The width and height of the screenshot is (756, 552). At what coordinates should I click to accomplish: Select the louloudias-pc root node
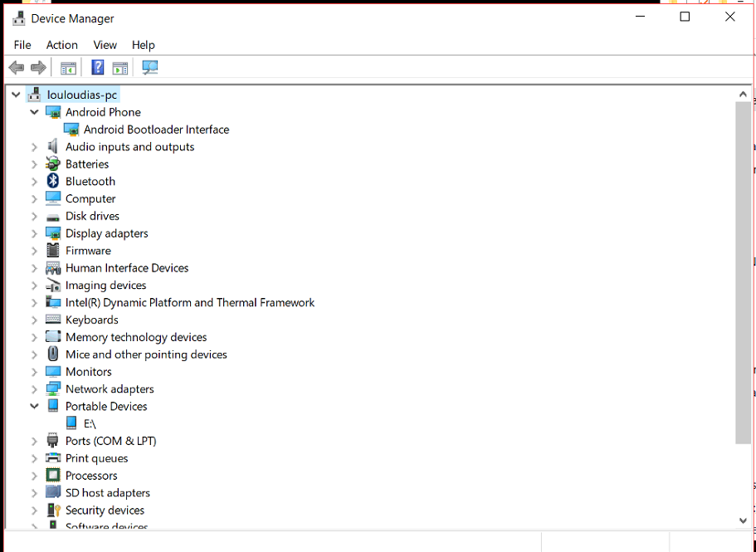click(82, 95)
